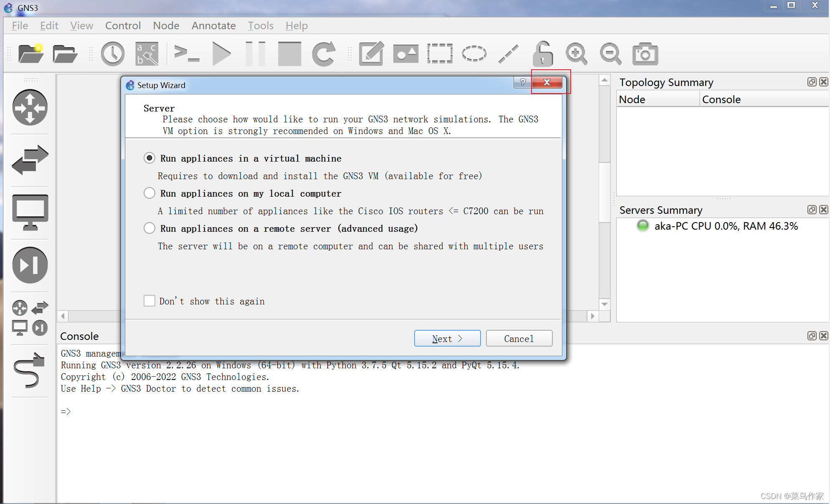Browse switches in device sidebar
This screenshot has width=830, height=504.
tap(30, 160)
